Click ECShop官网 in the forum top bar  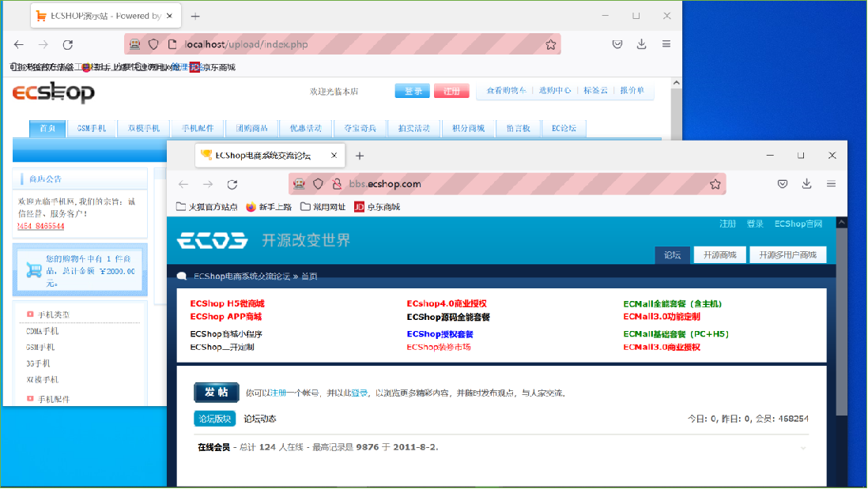pos(798,224)
